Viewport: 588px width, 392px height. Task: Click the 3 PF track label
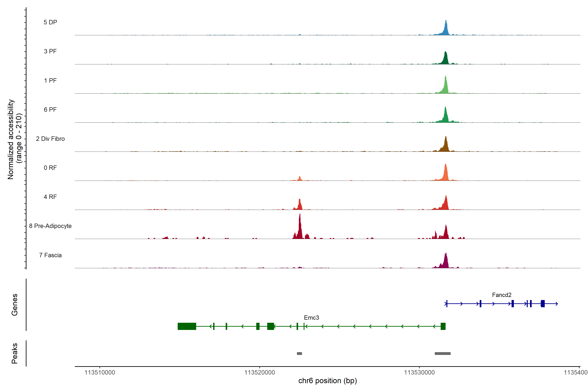click(x=50, y=51)
